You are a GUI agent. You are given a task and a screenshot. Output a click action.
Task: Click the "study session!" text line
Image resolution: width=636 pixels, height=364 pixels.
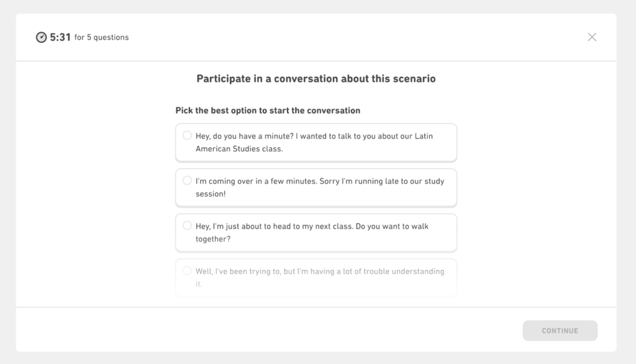pyautogui.click(x=211, y=194)
